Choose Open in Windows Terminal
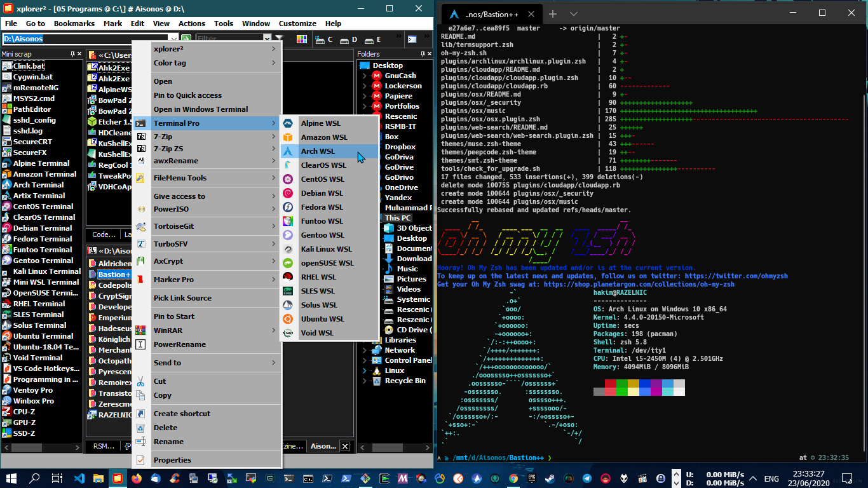 (206, 109)
